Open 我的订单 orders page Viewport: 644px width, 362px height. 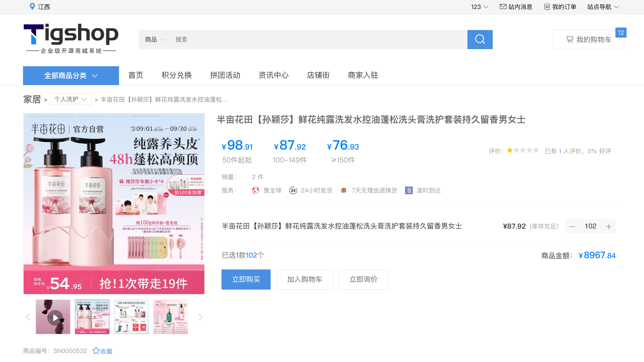click(x=560, y=7)
